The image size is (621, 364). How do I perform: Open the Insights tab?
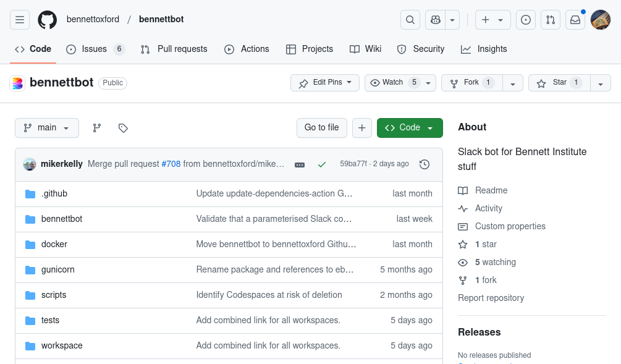(484, 49)
